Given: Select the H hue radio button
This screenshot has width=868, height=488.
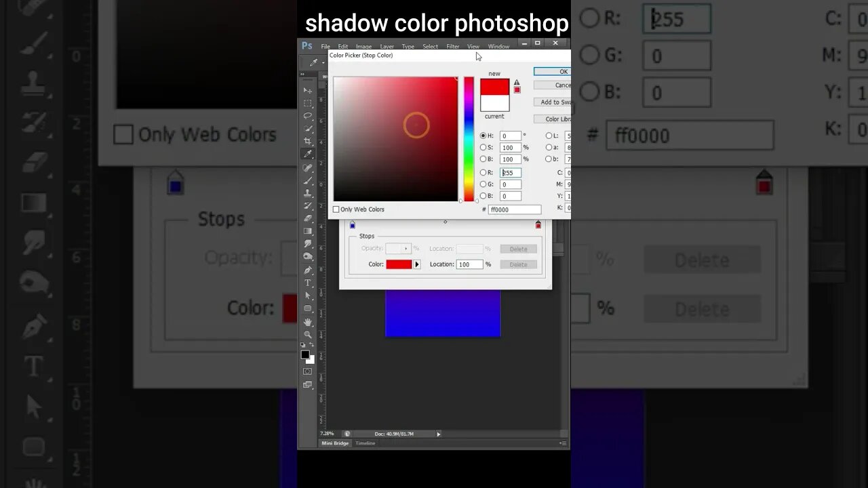Looking at the screenshot, I should 483,136.
